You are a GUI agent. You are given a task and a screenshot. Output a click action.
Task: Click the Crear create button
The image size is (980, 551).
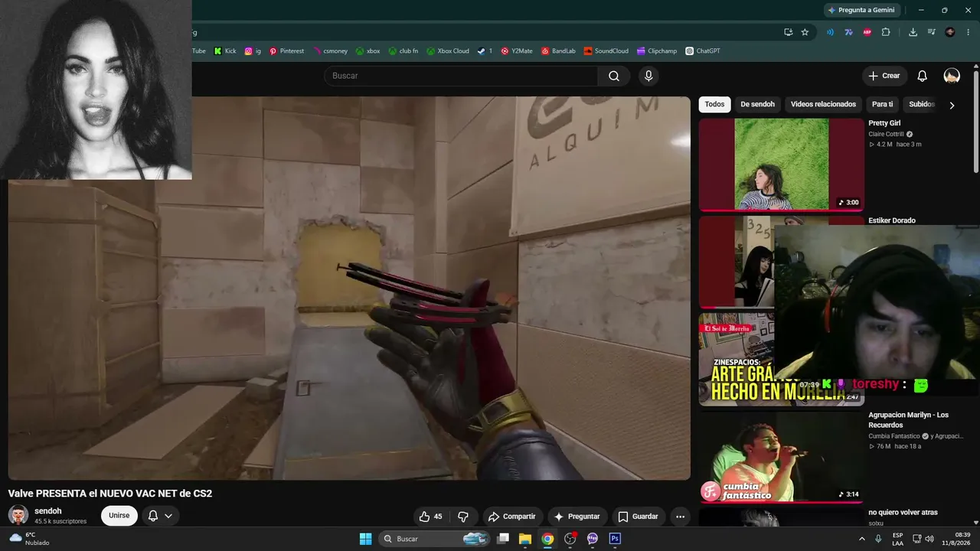884,76
